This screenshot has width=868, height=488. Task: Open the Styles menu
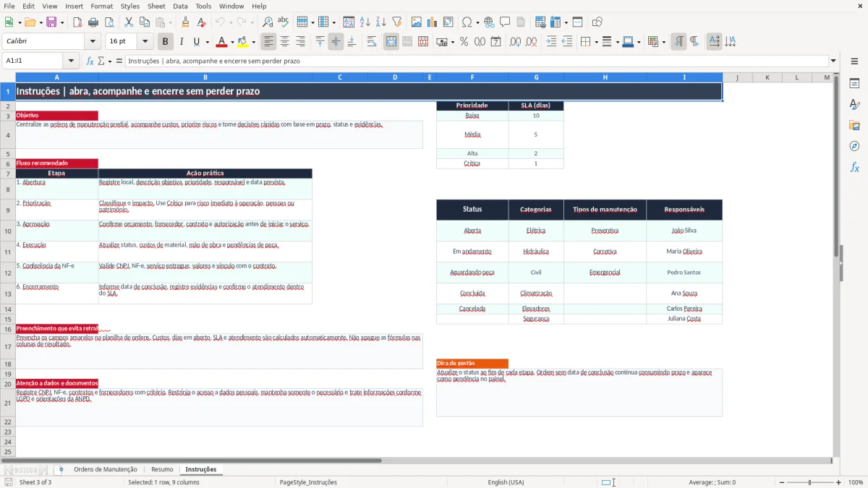pos(130,6)
